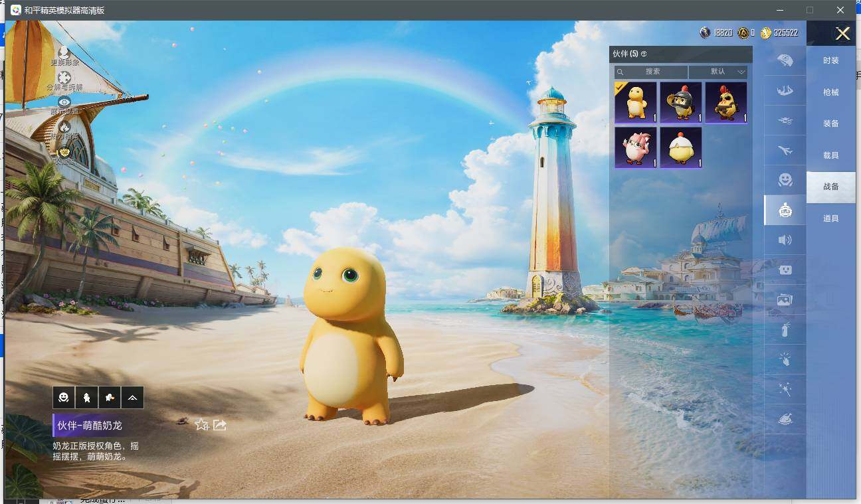The image size is (861, 504).
Task: Open the finger snap effect category
Action: click(785, 359)
